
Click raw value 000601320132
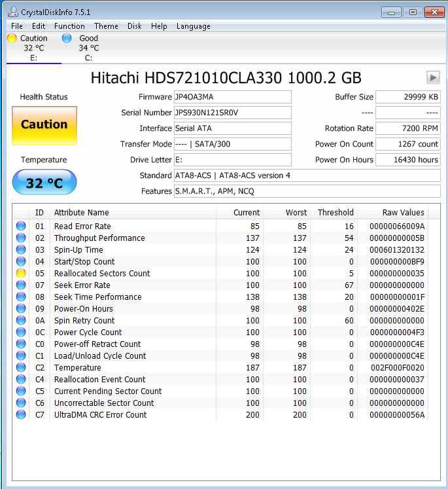397,250
